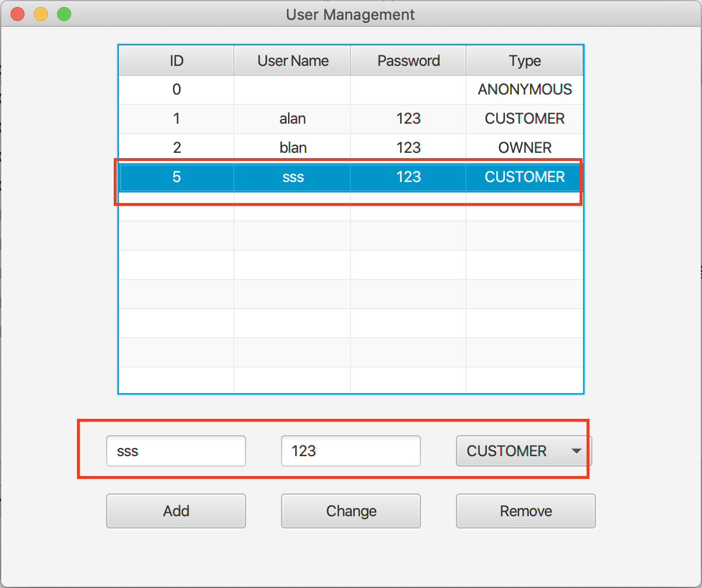Select the ANONYMOUS user row

(350, 90)
